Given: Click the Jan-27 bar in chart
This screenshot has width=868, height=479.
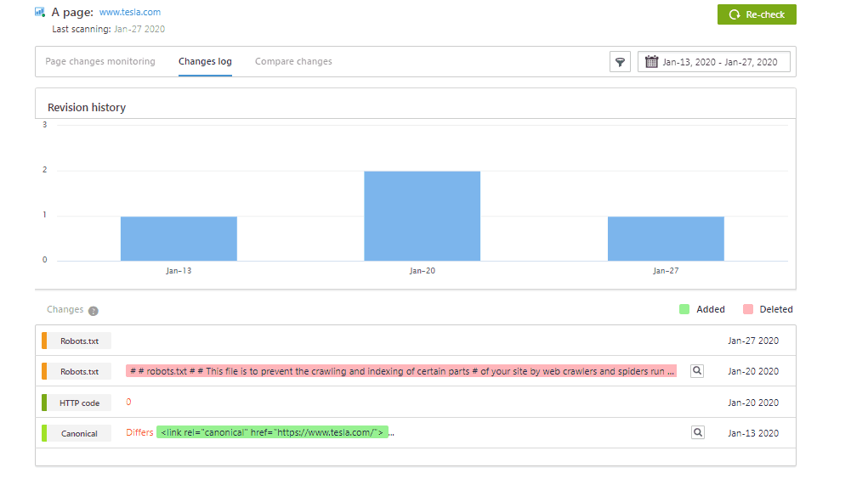Looking at the screenshot, I should pyautogui.click(x=666, y=239).
